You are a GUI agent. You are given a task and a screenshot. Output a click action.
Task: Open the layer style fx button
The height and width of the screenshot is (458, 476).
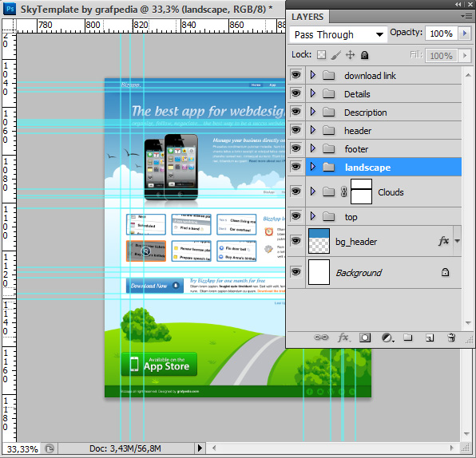(x=343, y=338)
